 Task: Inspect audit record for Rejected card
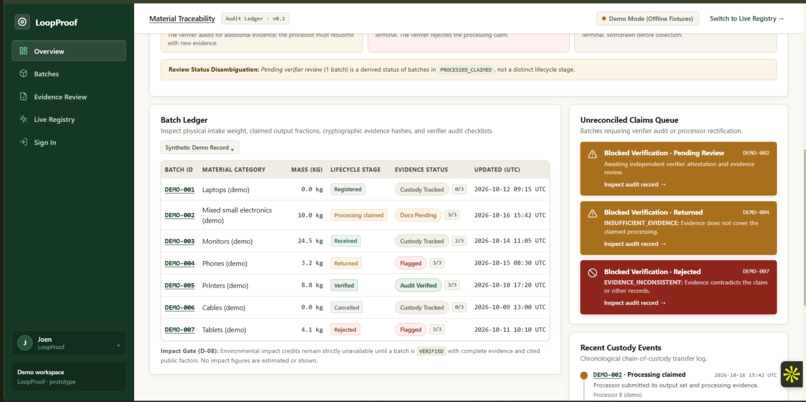coord(635,303)
